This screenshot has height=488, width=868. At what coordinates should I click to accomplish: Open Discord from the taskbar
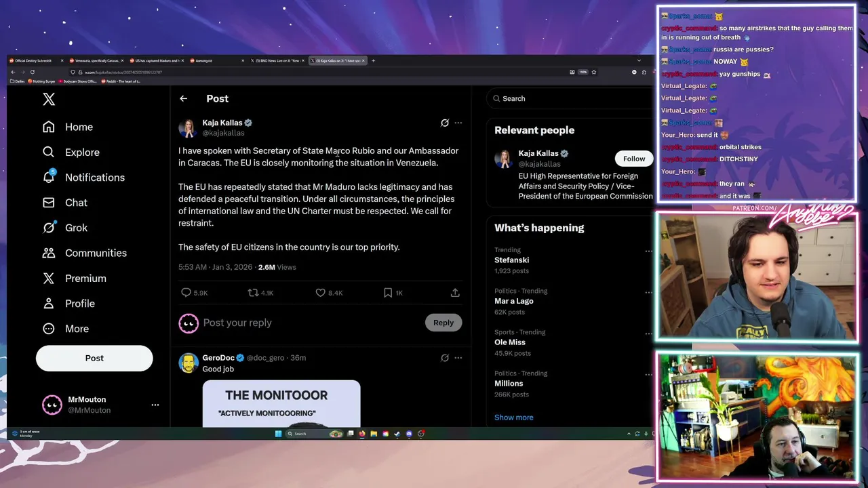click(409, 434)
